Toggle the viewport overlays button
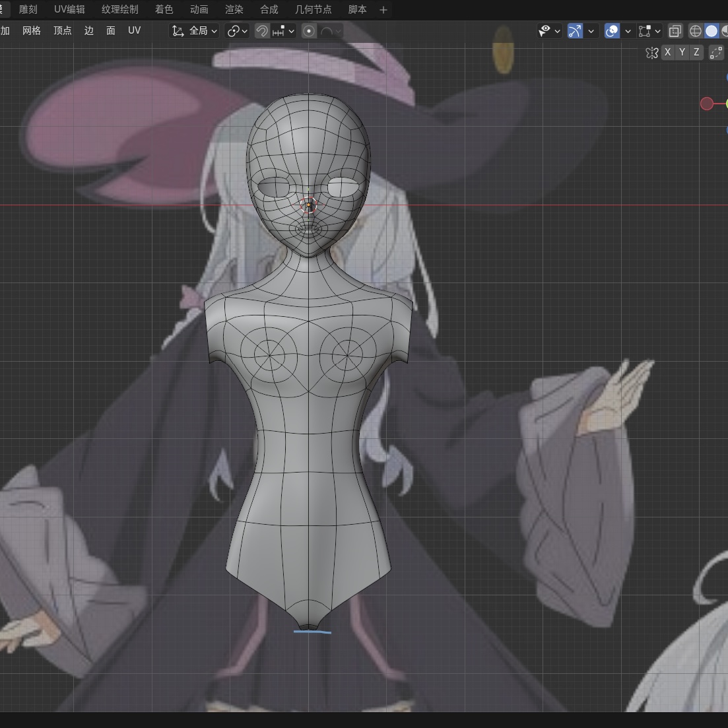This screenshot has height=728, width=728. [612, 31]
